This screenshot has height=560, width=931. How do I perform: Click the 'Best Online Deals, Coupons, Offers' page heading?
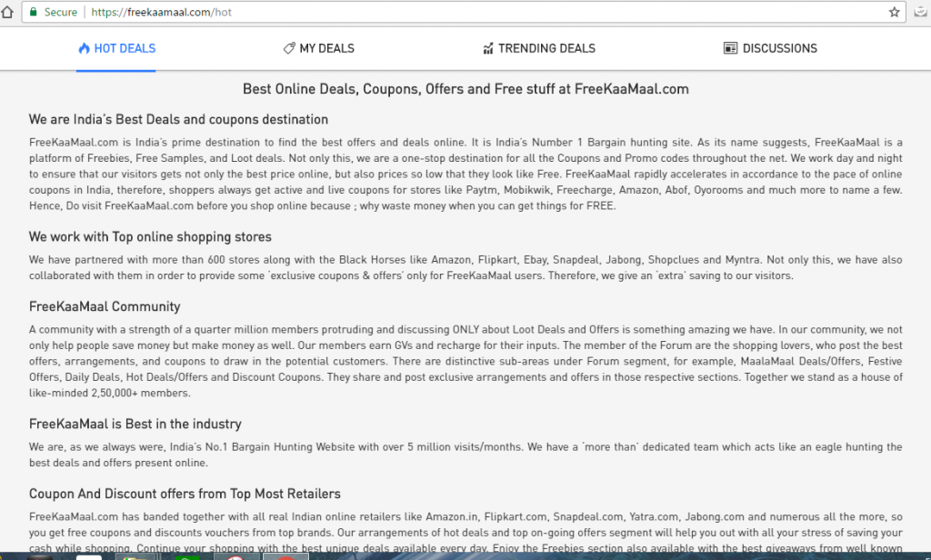pos(465,89)
